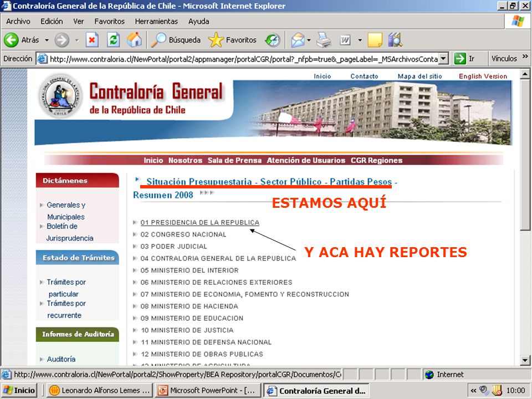Open 08 MINISTERIO DE HACIENDA

(190, 306)
